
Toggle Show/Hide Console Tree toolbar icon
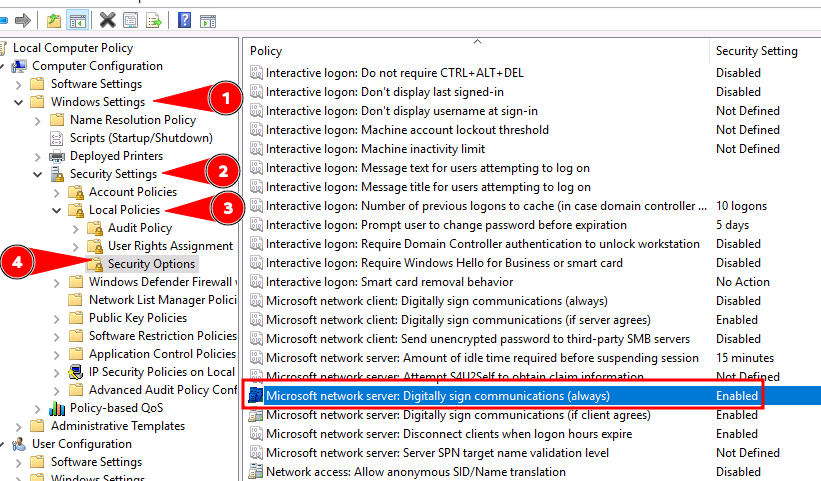click(x=77, y=21)
